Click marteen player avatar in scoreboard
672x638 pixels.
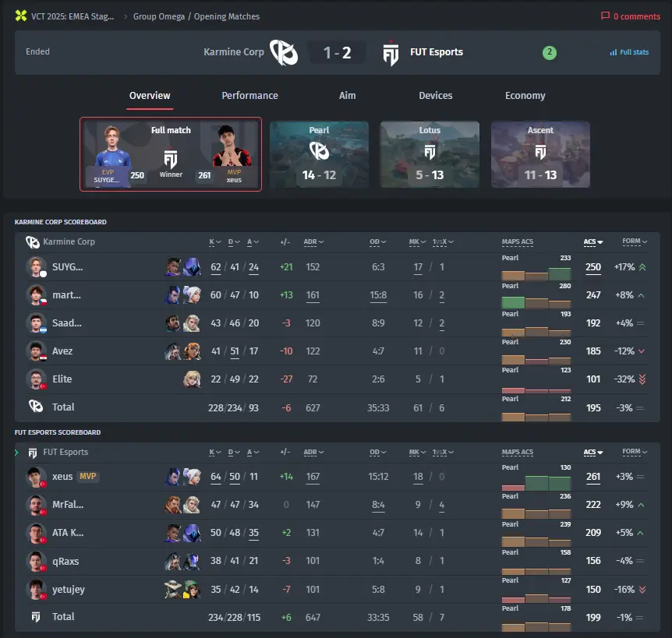pyautogui.click(x=36, y=295)
